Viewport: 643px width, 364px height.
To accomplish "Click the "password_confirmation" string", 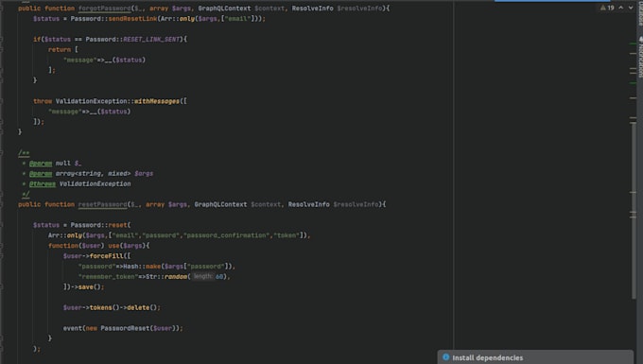I will point(227,235).
